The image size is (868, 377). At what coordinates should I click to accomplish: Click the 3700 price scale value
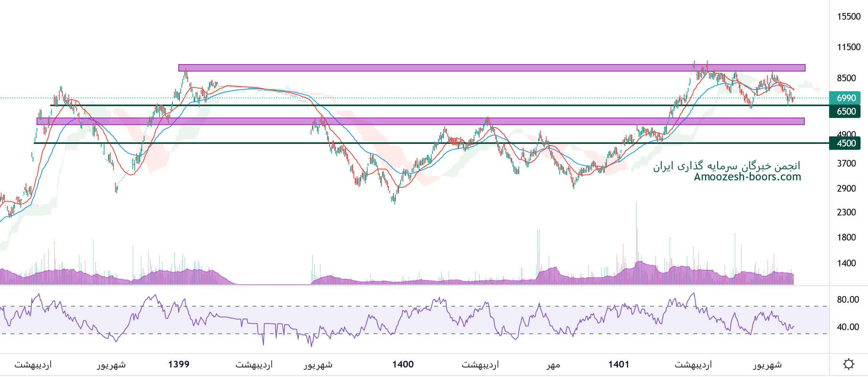[x=846, y=164]
